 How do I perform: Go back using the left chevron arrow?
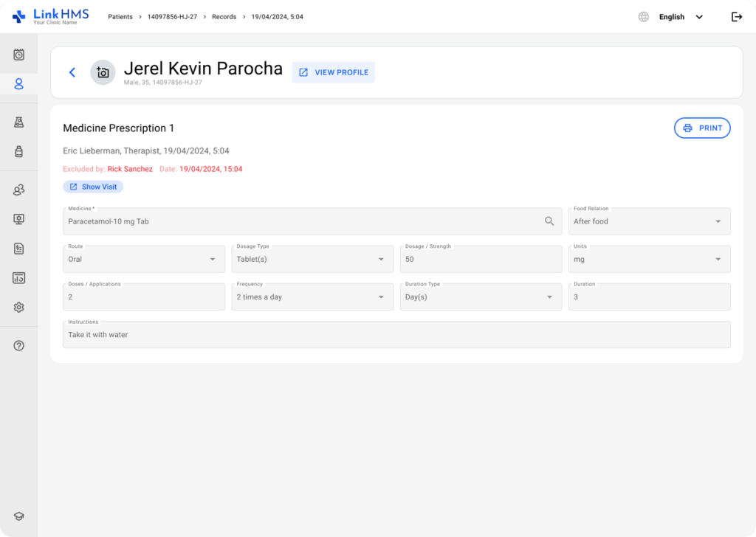[72, 72]
